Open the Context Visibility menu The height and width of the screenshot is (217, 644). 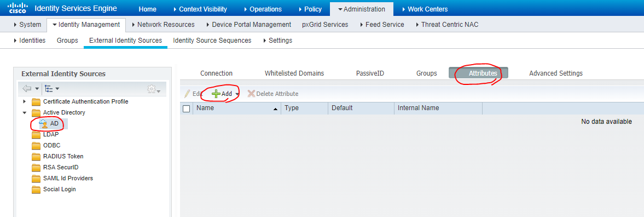(x=200, y=9)
